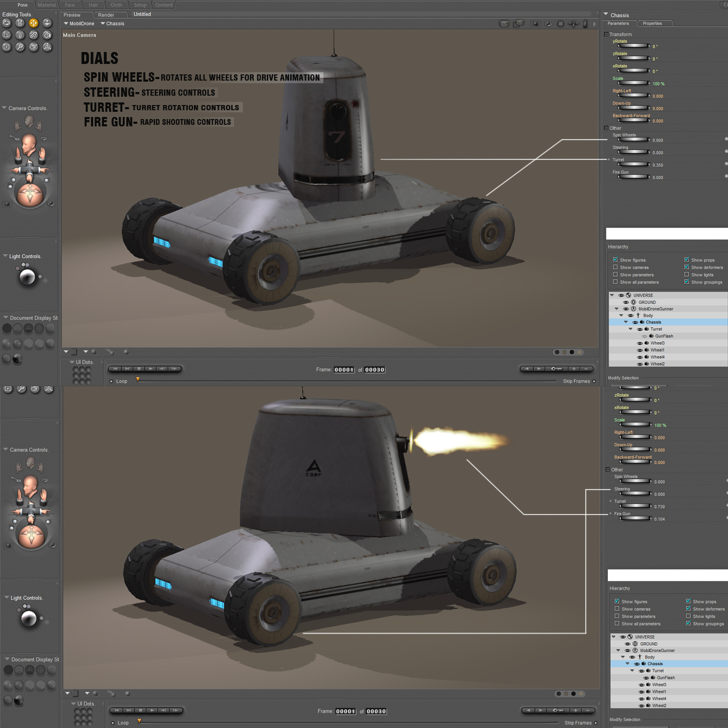Select the Chain Break tool
This screenshot has height=728, width=728.
[33, 35]
